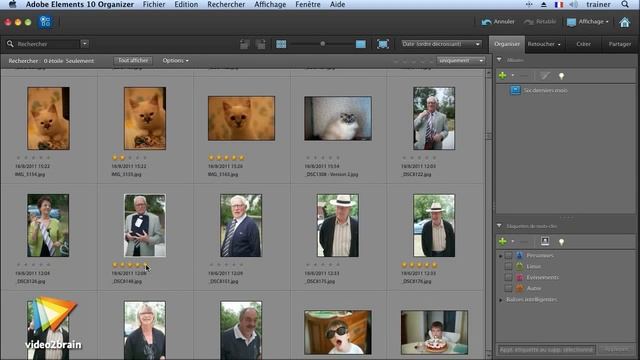Image resolution: width=640 pixels, height=360 pixels.
Task: Click the Lieux category icon
Action: coord(520,267)
